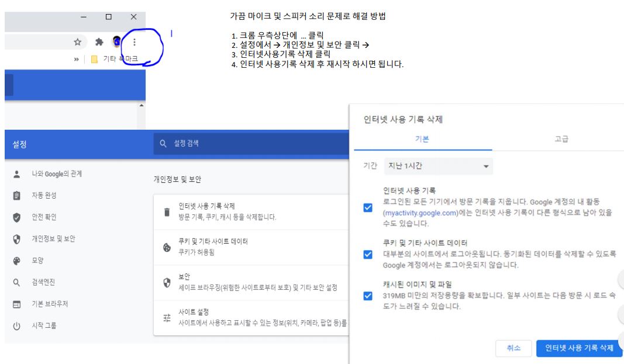Switch to the 고급 tab

coord(562,139)
